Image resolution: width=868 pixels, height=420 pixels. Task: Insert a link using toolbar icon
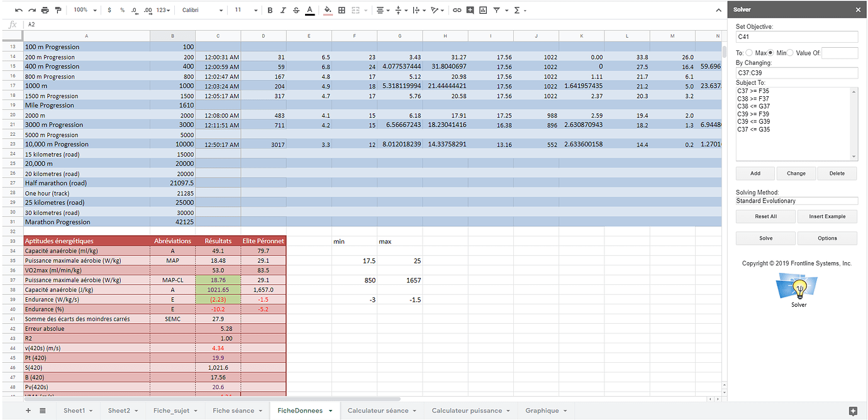457,10
